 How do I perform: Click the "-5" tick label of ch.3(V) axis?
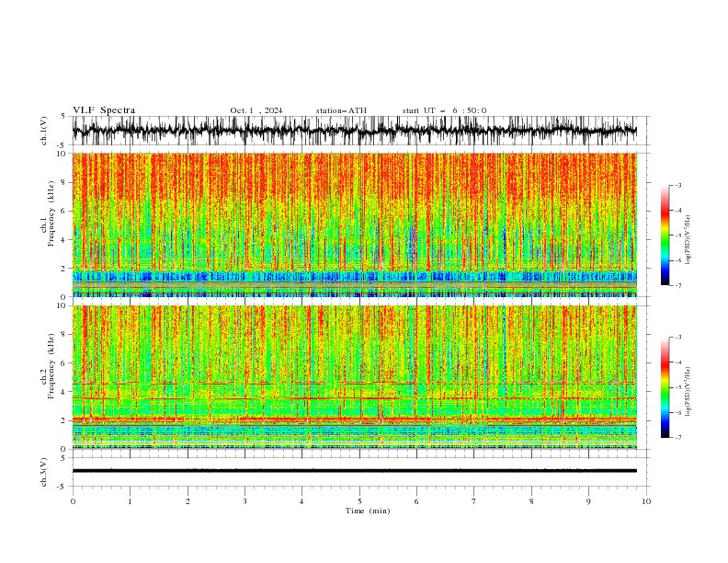(x=63, y=487)
